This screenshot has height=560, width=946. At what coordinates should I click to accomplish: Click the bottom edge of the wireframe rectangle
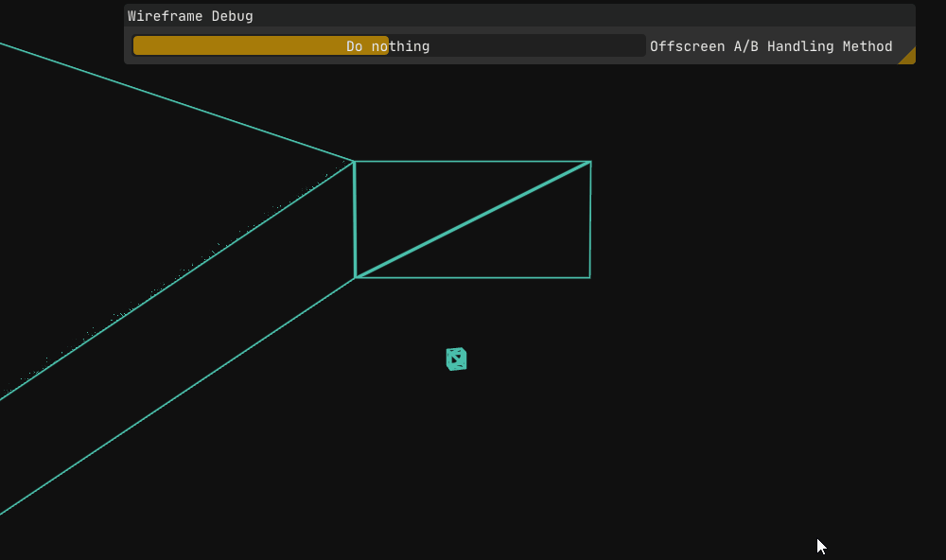tap(473, 277)
